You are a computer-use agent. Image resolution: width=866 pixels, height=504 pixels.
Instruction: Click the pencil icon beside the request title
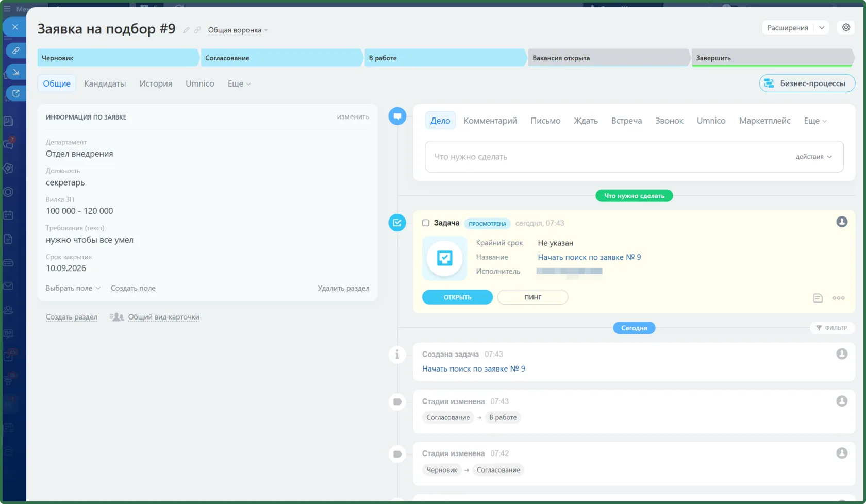point(186,30)
